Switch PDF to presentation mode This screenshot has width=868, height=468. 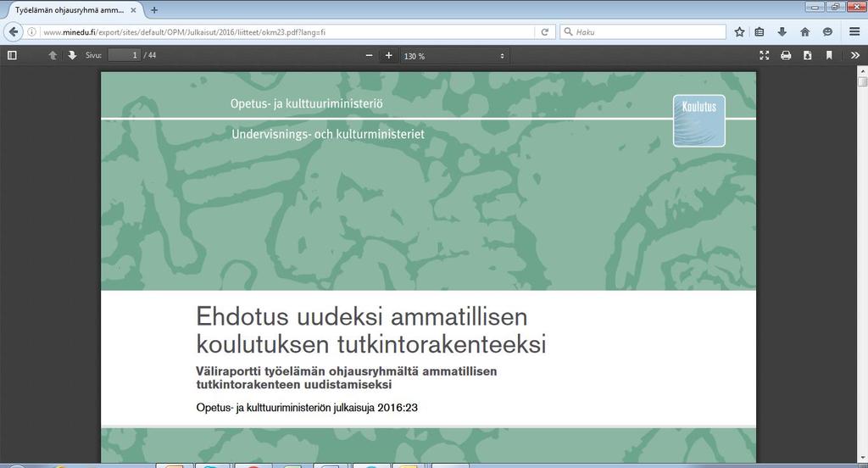765,55
